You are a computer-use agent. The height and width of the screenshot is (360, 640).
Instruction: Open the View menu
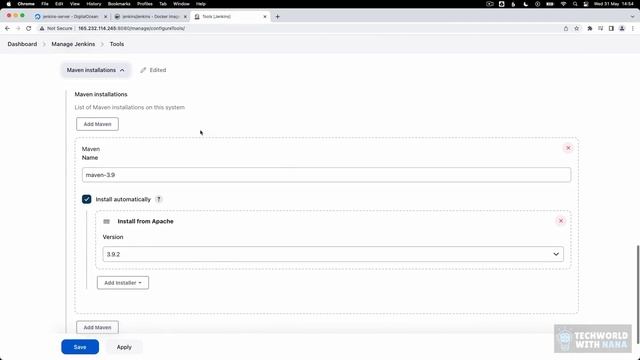75,4
